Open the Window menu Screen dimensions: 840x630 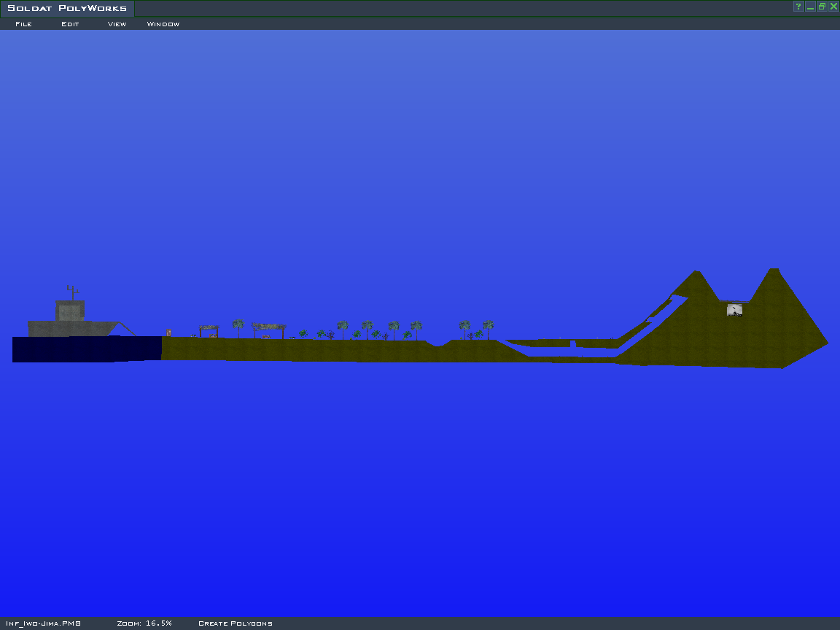pyautogui.click(x=163, y=24)
